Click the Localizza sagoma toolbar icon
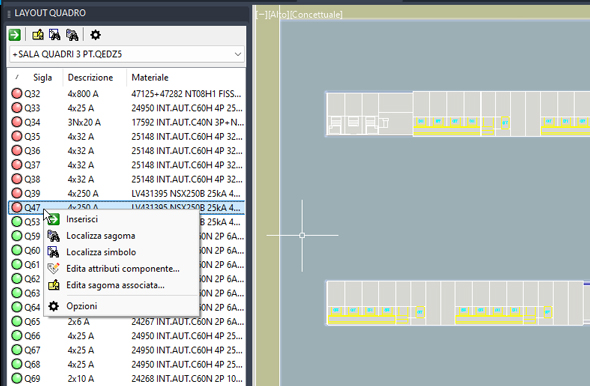The image size is (590, 386). coord(72,35)
